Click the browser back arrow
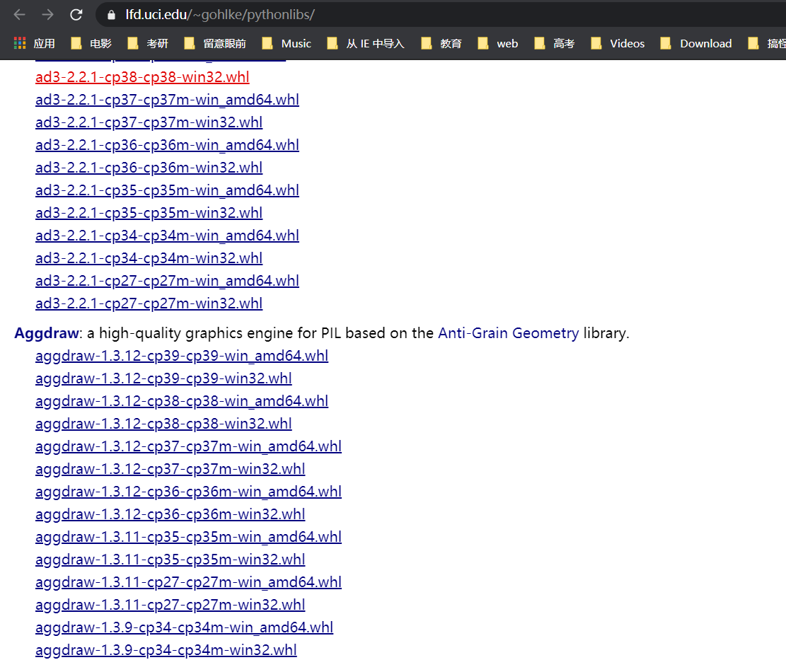Viewport: 786px width, 672px height. coord(20,15)
